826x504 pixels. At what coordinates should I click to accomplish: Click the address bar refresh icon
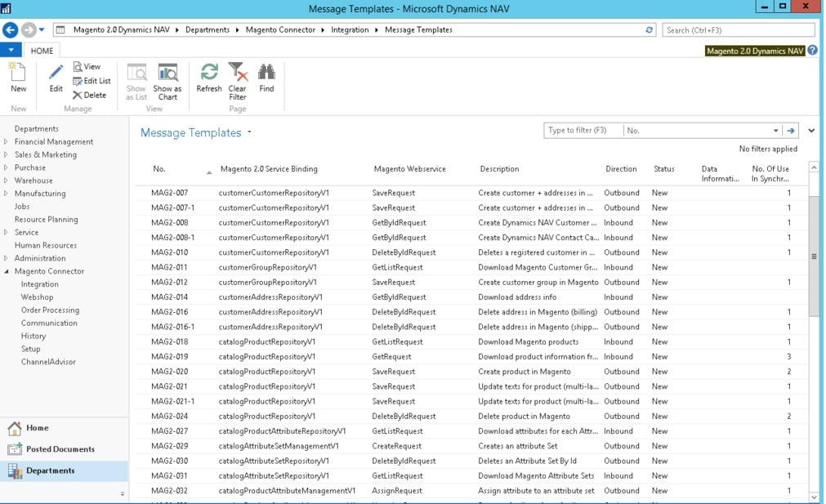click(x=649, y=30)
